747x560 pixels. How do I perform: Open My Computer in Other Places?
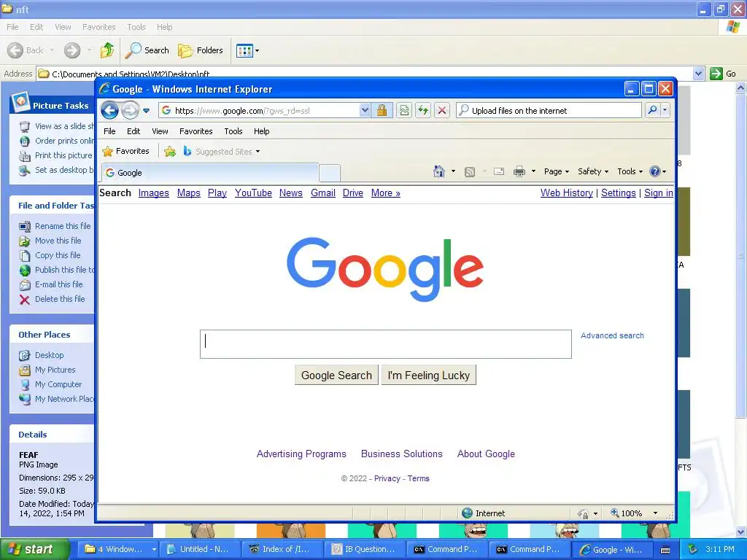pos(58,384)
